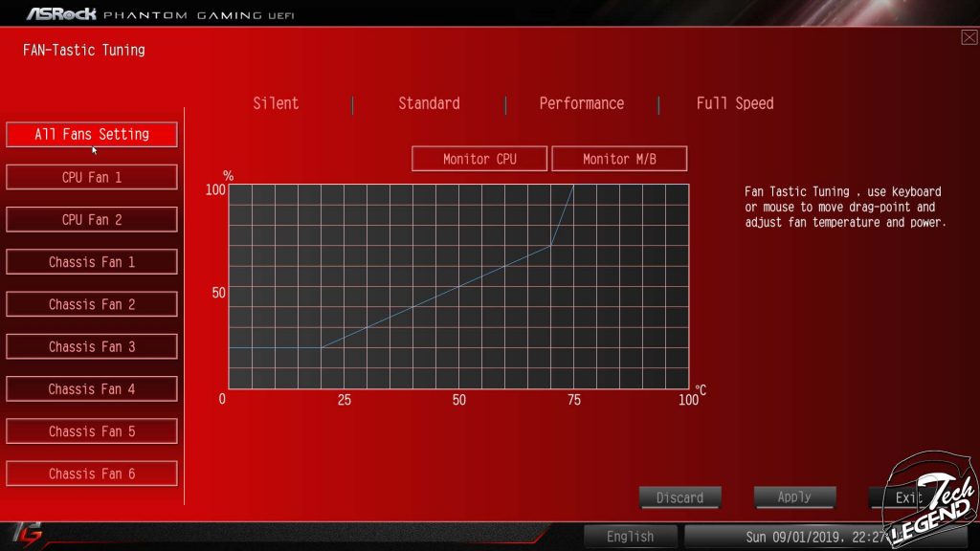Viewport: 980px width, 551px height.
Task: Switch to Silent fan profile
Action: [276, 103]
